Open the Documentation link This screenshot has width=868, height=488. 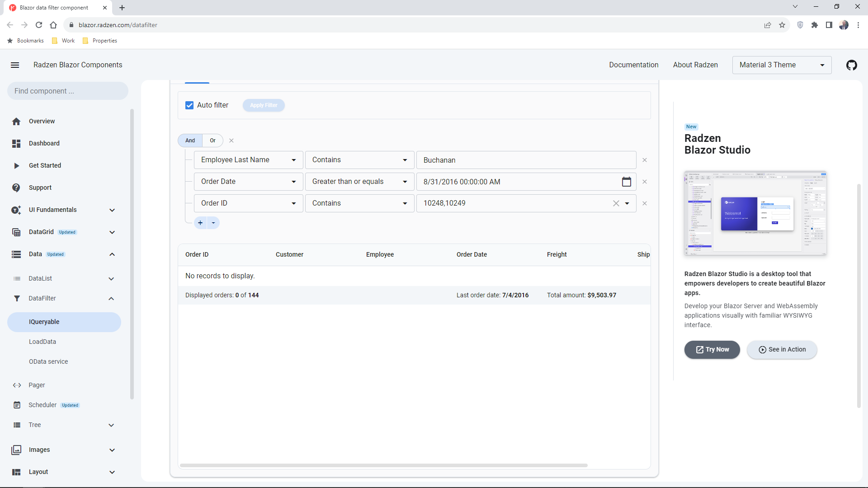pyautogui.click(x=633, y=65)
